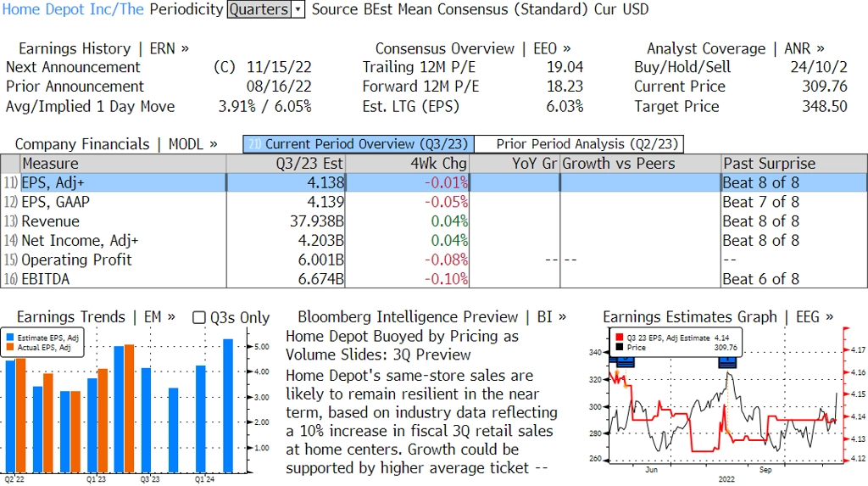Click the blue Estimate EPS legend swatch
Image resolution: width=868 pixels, height=486 pixels.
[x=10, y=338]
